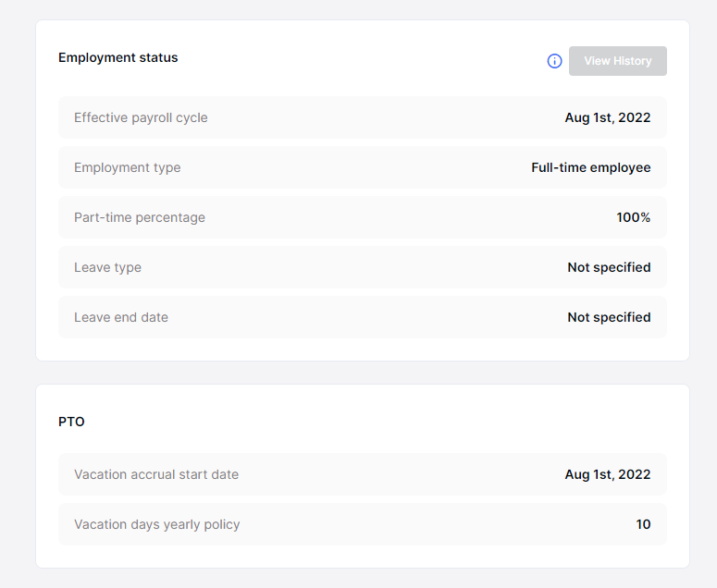
Task: Click the 100% part-time percentage value
Action: pyautogui.click(x=633, y=217)
